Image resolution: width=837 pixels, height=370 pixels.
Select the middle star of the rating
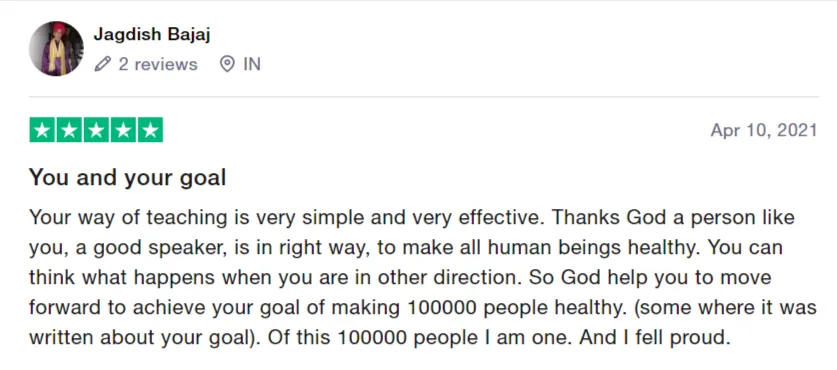click(x=96, y=130)
